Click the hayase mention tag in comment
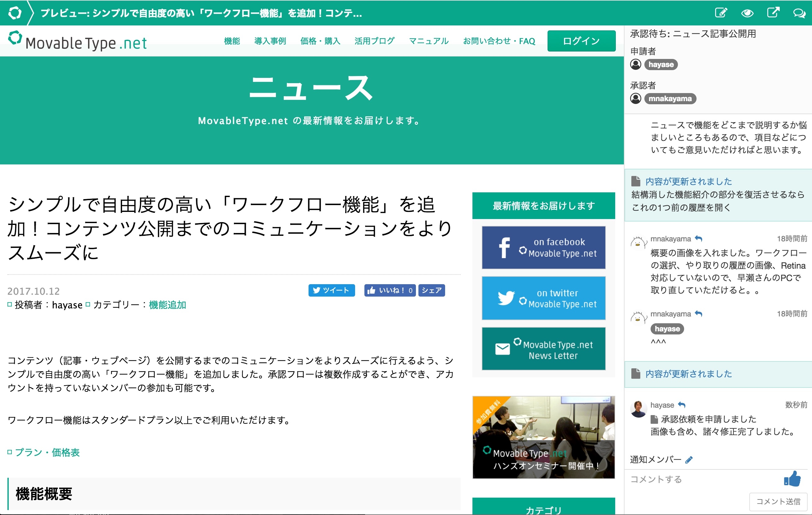This screenshot has height=515, width=812. (x=667, y=329)
